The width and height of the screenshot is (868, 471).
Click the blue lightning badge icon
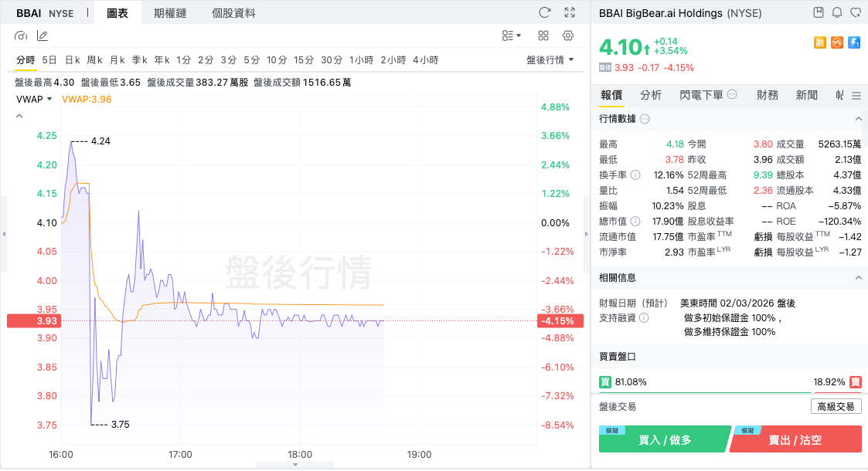point(854,43)
